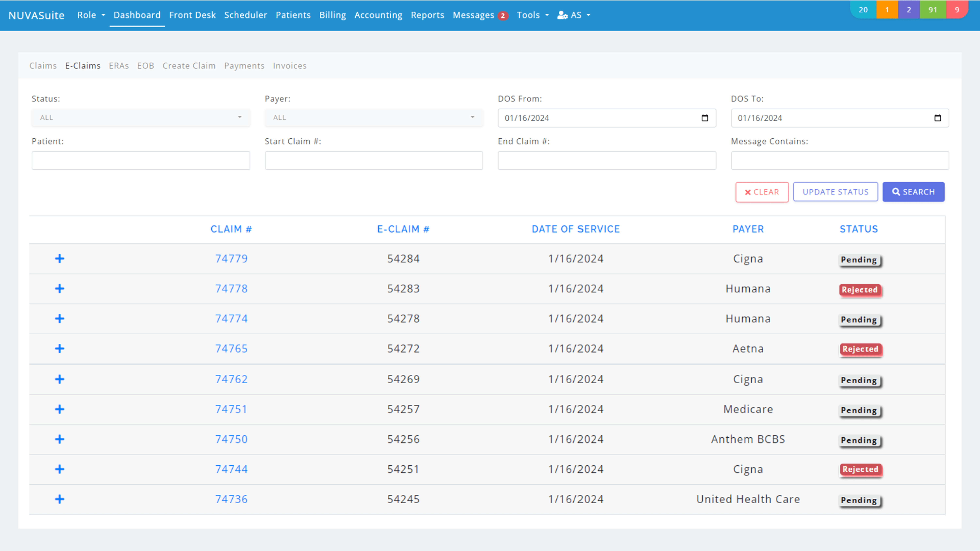Image resolution: width=980 pixels, height=551 pixels.
Task: Focus the Patient input field
Action: (141, 160)
